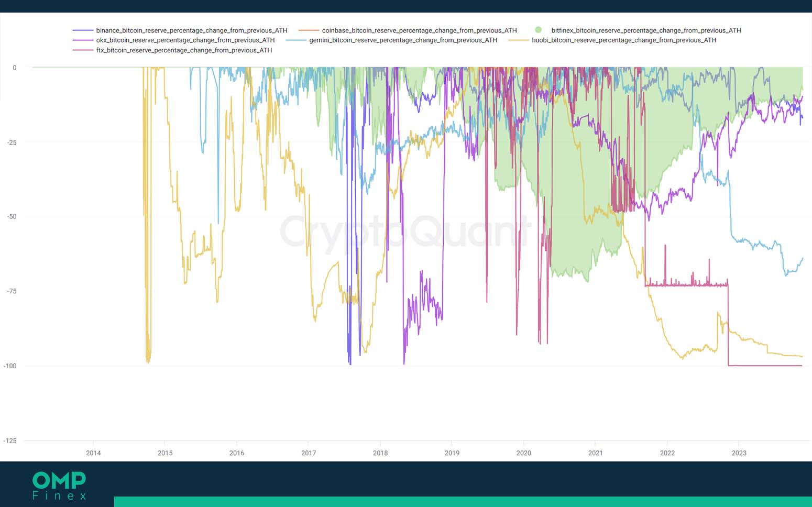The height and width of the screenshot is (507, 812).
Task: Toggle the okx bitcoin reserve legend entry
Action: (173, 40)
